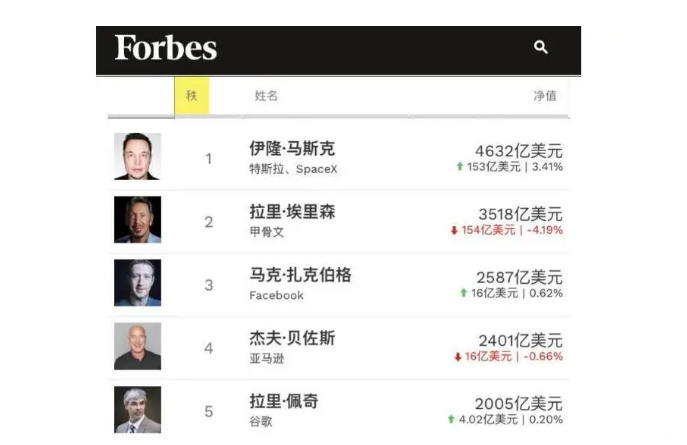Open the 杰夫·贝佐斯 name link
Viewport: 687px width, 445px height.
tap(292, 338)
